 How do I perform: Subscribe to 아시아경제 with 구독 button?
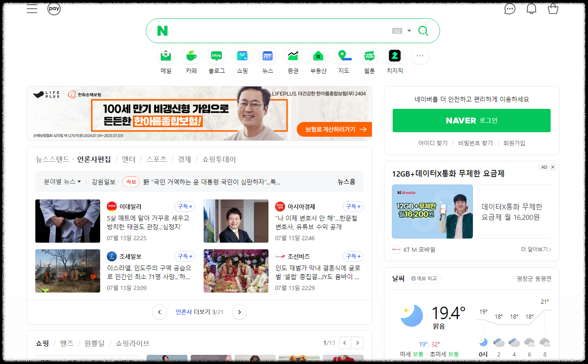353,207
